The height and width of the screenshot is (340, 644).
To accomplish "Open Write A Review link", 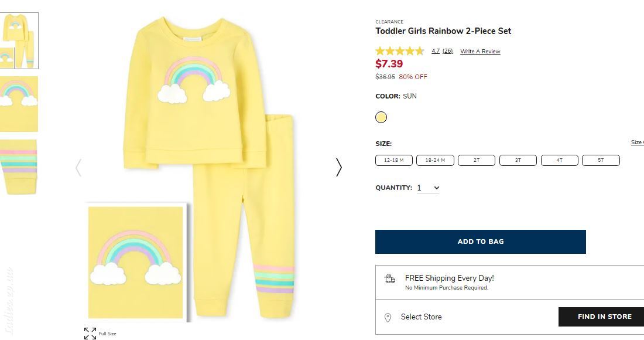I will tap(480, 52).
